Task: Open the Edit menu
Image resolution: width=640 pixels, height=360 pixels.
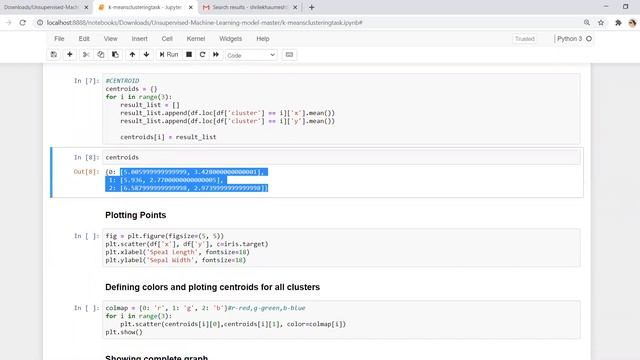Action: pyautogui.click(x=84, y=39)
